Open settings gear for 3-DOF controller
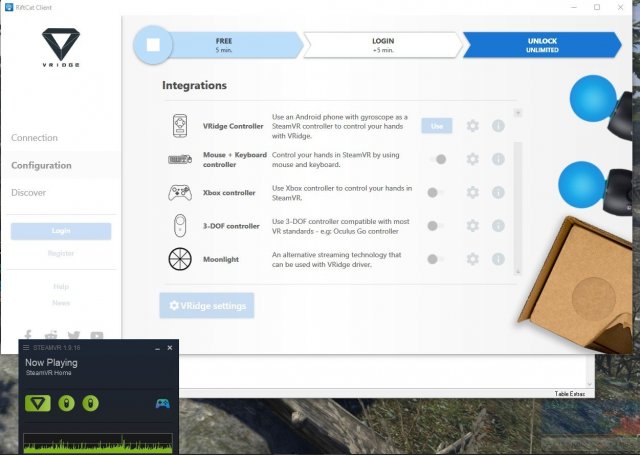The width and height of the screenshot is (640, 455). click(473, 226)
